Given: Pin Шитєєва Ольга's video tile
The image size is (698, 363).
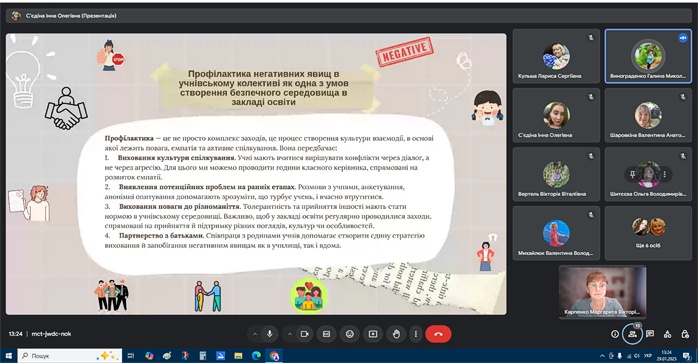Looking at the screenshot, I should (x=632, y=174).
